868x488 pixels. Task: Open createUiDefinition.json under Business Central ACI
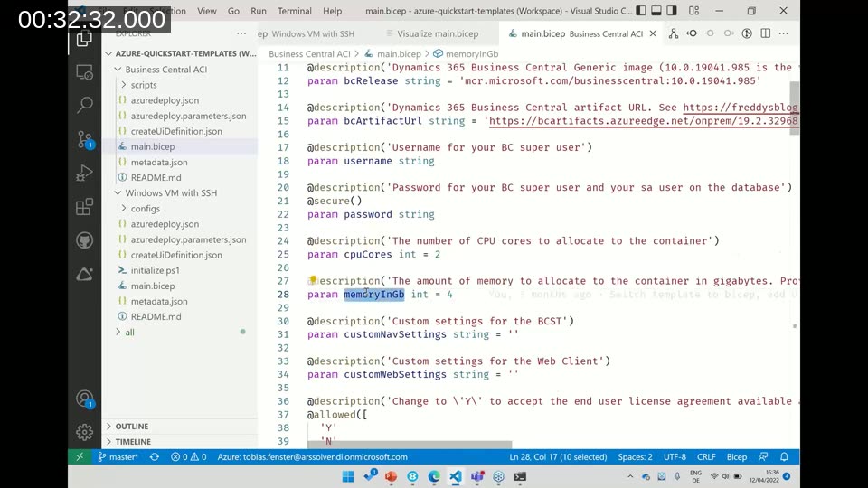[176, 131]
